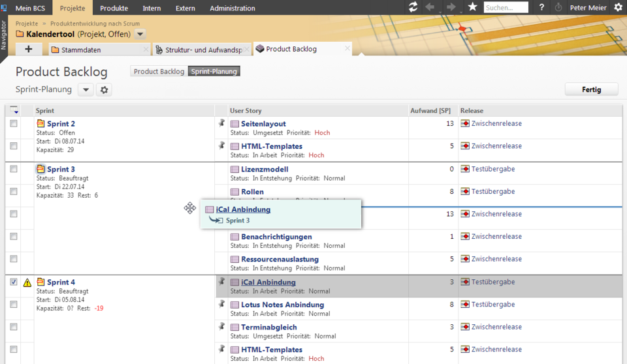Viewport: 627px width, 364px height.
Task: Uncheck the Sprint 4 checkbox
Action: coord(14,282)
